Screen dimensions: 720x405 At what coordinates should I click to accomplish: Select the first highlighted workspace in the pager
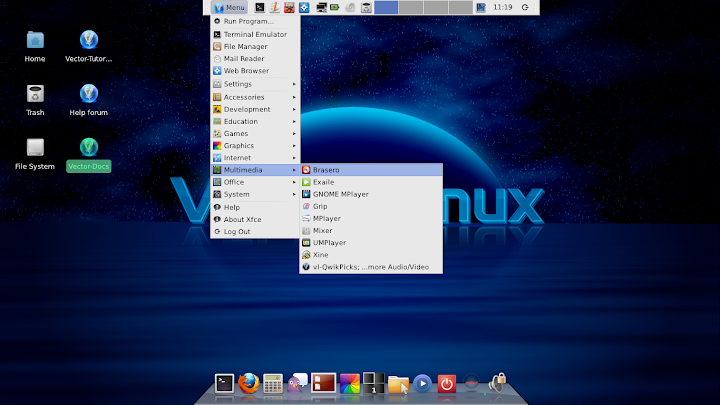(386, 7)
